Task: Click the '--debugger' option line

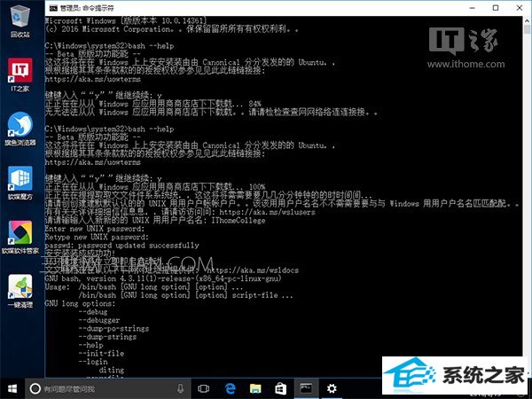Action: click(99, 320)
